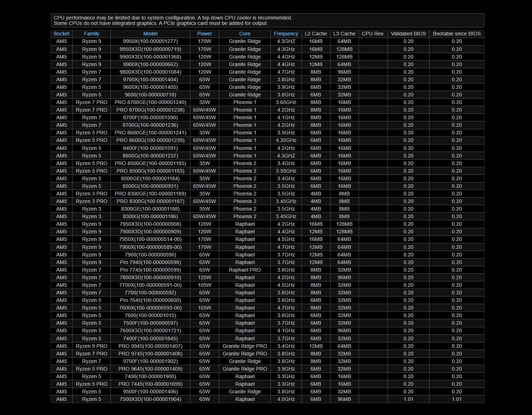Screen dimensions: 532x415
Task: Click the Bootable since BIOS header
Action: pyautogui.click(x=457, y=34)
